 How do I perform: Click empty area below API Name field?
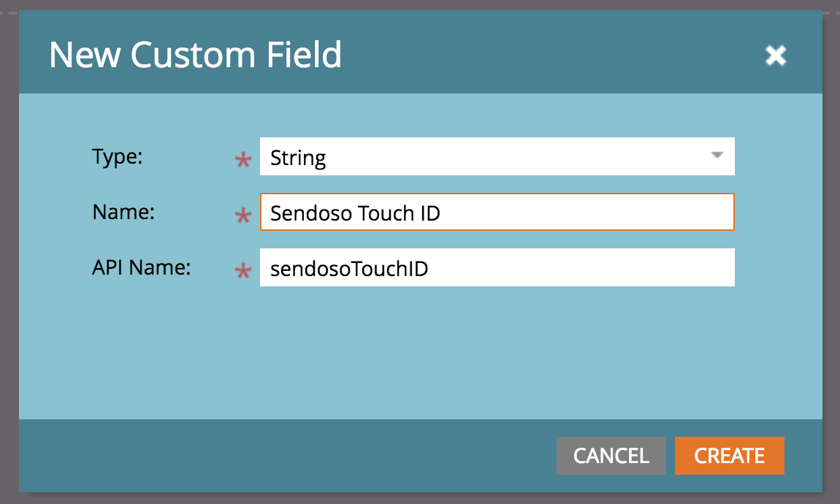[x=421, y=354]
